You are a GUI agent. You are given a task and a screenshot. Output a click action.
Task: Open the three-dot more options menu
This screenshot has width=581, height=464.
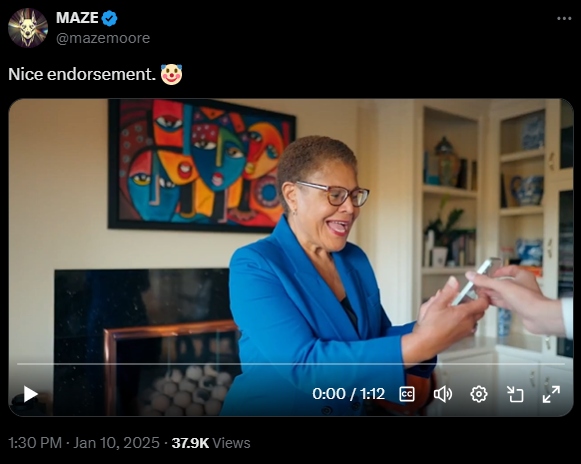pos(564,19)
